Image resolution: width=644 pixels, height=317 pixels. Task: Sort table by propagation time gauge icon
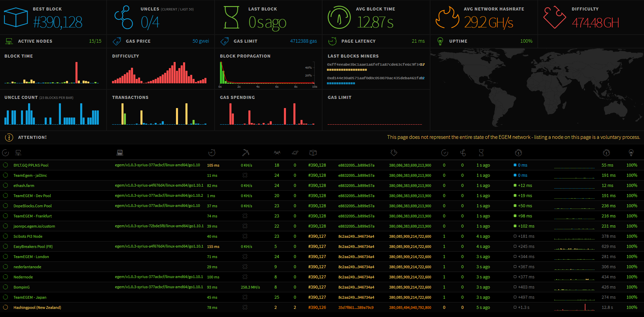(x=518, y=153)
